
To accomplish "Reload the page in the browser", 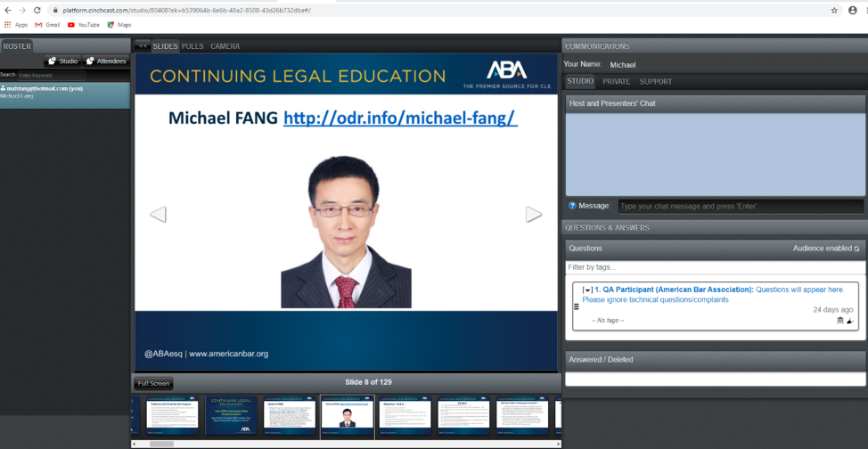I will [37, 10].
